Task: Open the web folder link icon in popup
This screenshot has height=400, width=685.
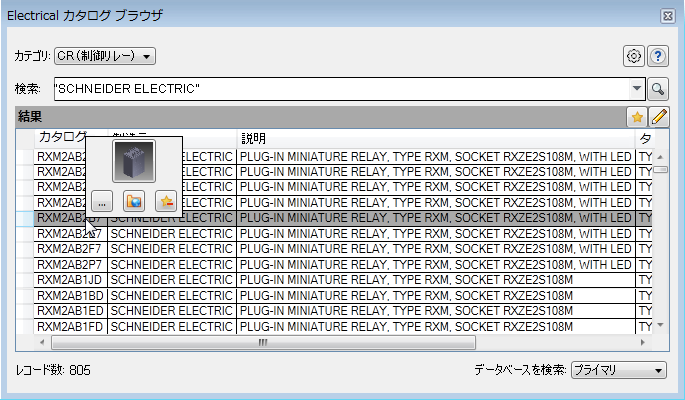Action: click(134, 201)
